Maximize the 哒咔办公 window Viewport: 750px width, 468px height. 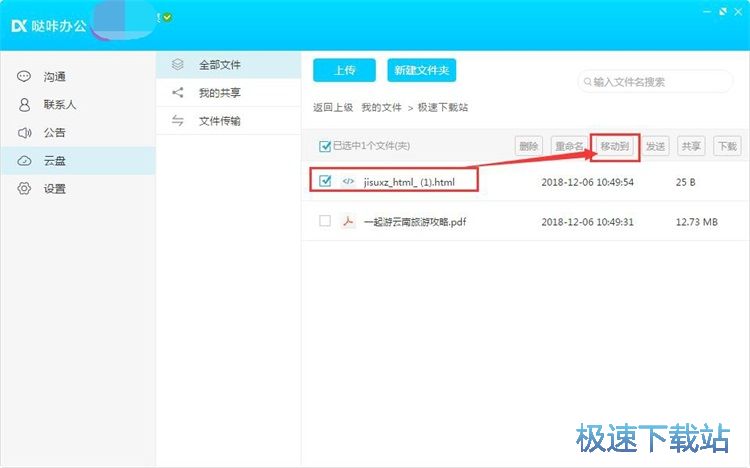click(723, 11)
